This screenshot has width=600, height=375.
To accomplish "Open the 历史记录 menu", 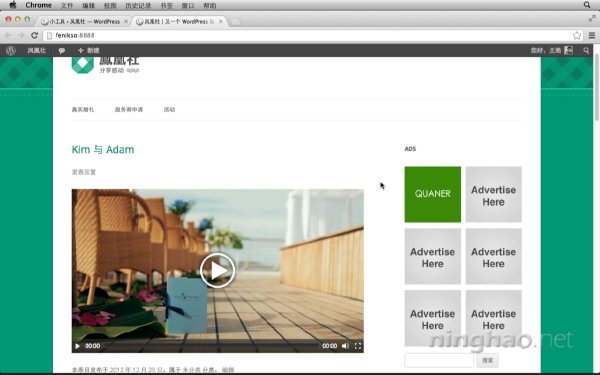I will coord(138,6).
